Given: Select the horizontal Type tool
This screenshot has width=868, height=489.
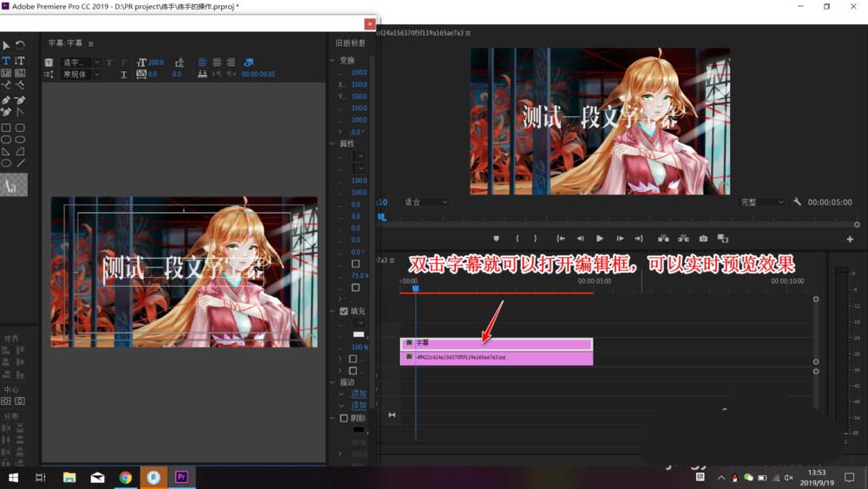Looking at the screenshot, I should tap(6, 60).
